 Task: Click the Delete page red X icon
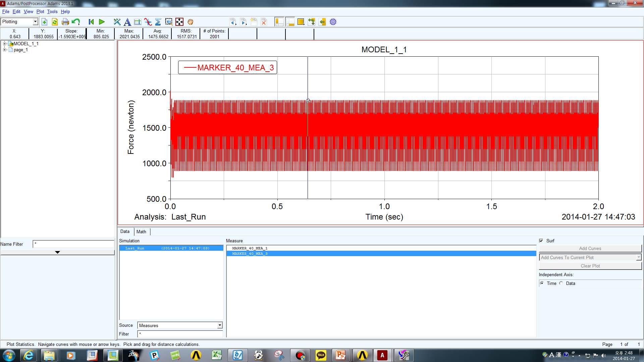[264, 22]
